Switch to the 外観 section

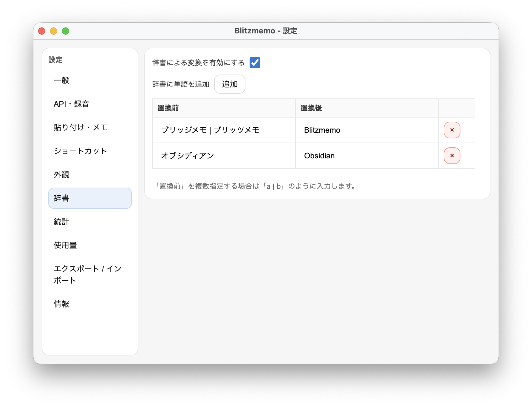(62, 174)
